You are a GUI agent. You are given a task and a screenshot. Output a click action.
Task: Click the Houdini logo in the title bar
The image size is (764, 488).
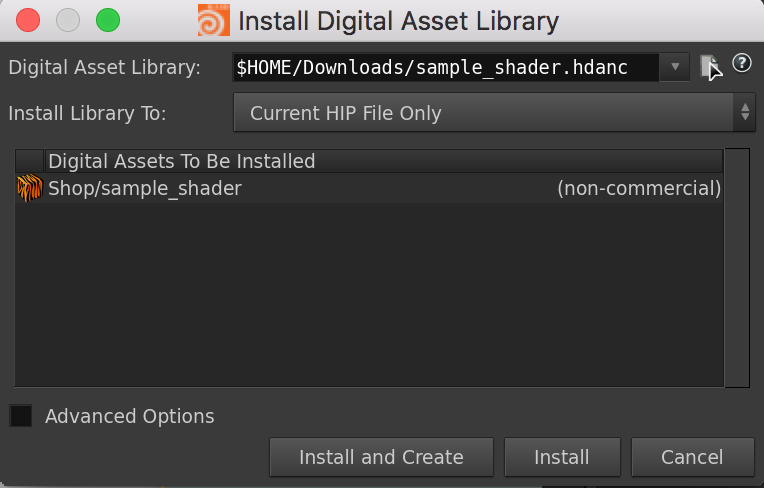pyautogui.click(x=213, y=20)
